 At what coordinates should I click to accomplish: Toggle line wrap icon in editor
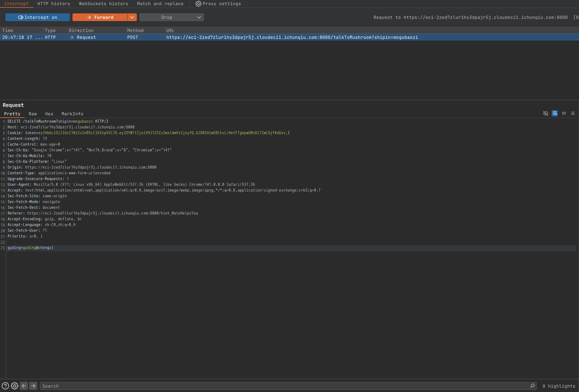(x=555, y=113)
